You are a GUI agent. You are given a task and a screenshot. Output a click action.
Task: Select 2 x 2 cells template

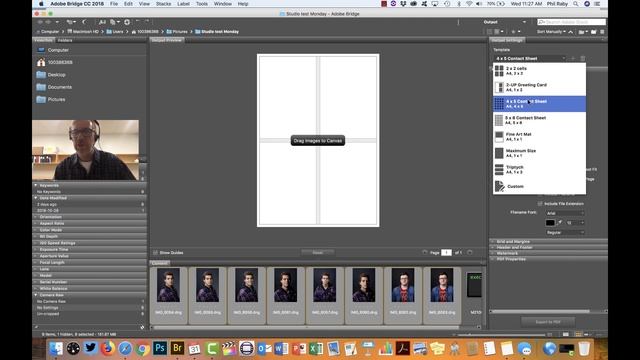tap(539, 71)
